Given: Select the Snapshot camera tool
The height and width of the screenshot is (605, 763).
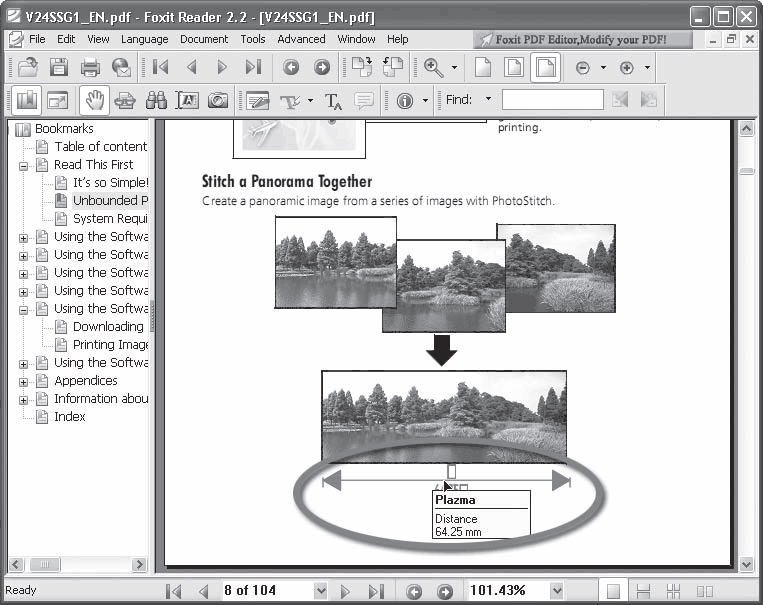Looking at the screenshot, I should (x=218, y=100).
